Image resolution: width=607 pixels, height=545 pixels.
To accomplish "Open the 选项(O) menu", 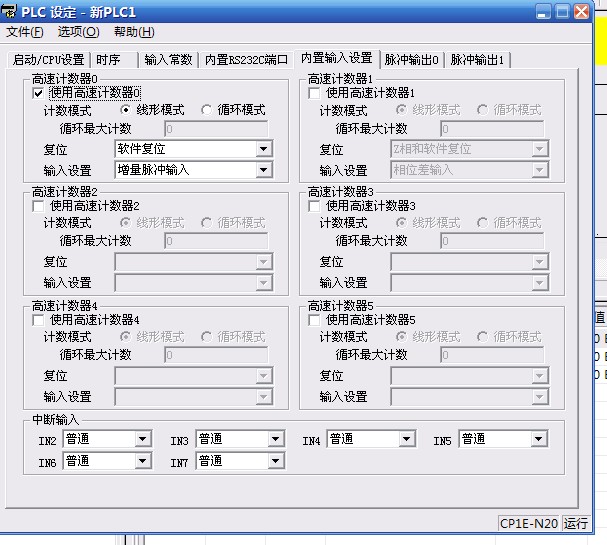I will pyautogui.click(x=78, y=32).
